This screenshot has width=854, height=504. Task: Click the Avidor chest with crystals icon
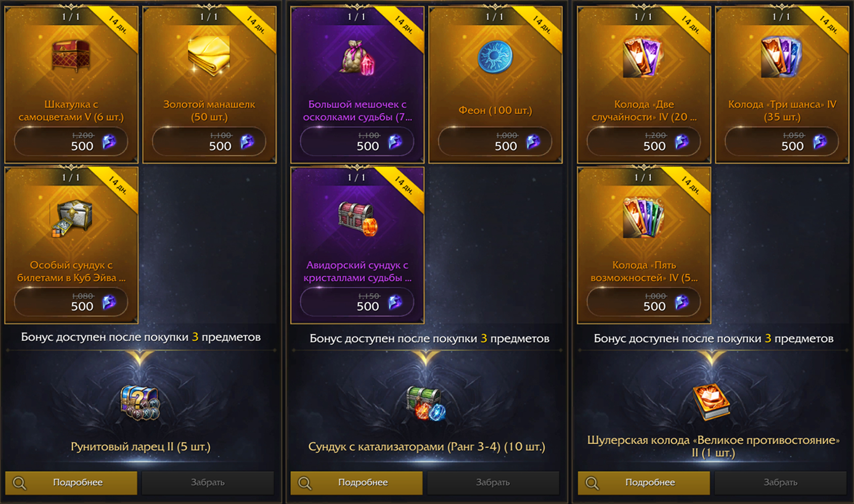point(357,218)
